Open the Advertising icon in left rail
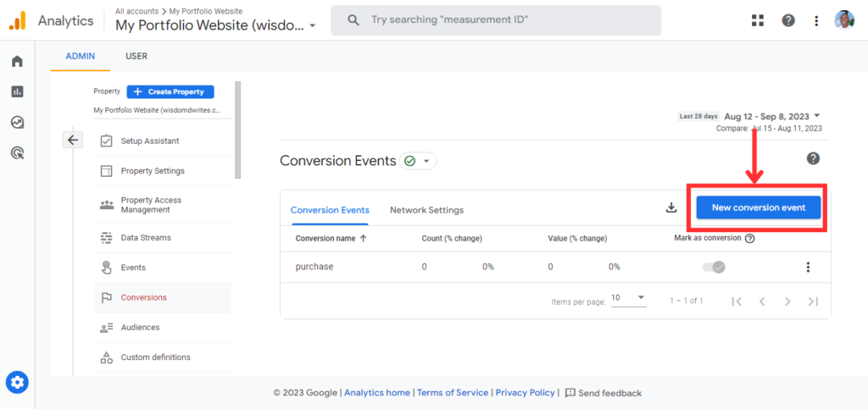This screenshot has width=868, height=409. pyautogui.click(x=17, y=153)
